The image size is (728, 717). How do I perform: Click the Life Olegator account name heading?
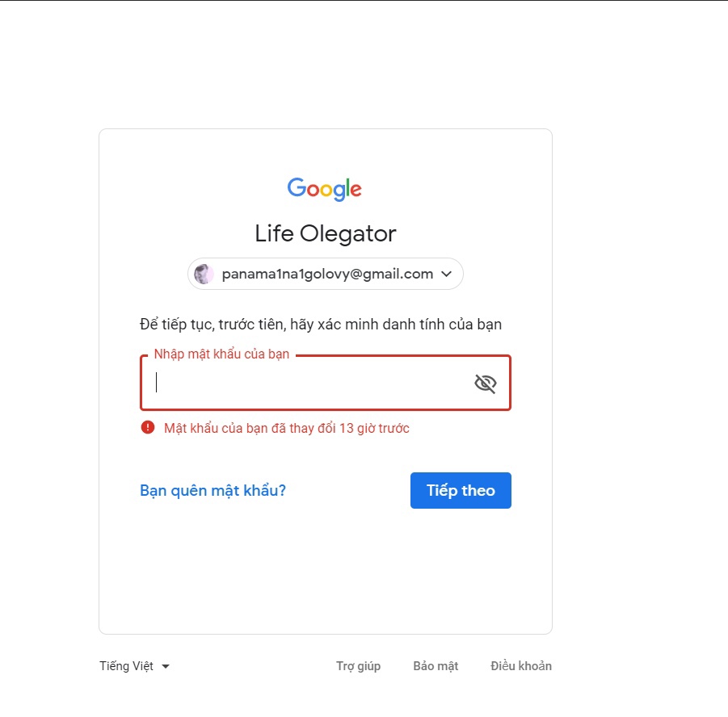325,234
